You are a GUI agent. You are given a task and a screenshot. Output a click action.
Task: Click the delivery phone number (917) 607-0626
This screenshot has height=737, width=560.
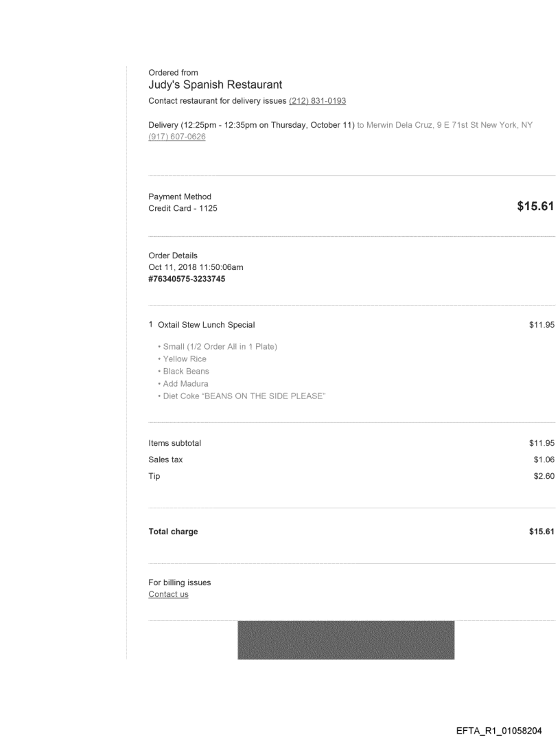177,137
